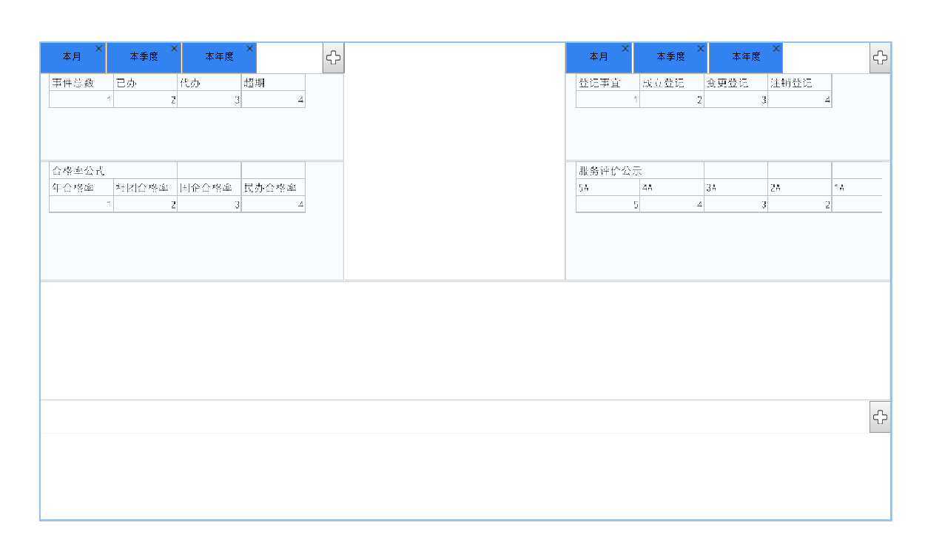Open the 本季度 tab above 登记事宜 table
The width and height of the screenshot is (925, 560).
[x=671, y=57]
